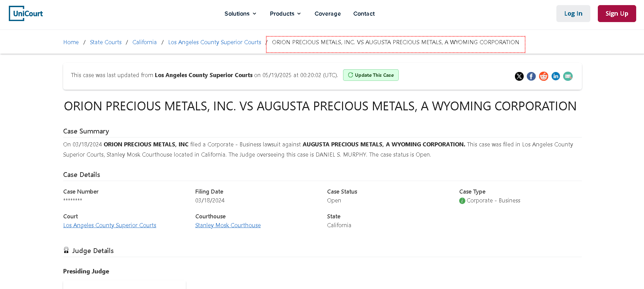Click the main case title heading

coord(320,106)
